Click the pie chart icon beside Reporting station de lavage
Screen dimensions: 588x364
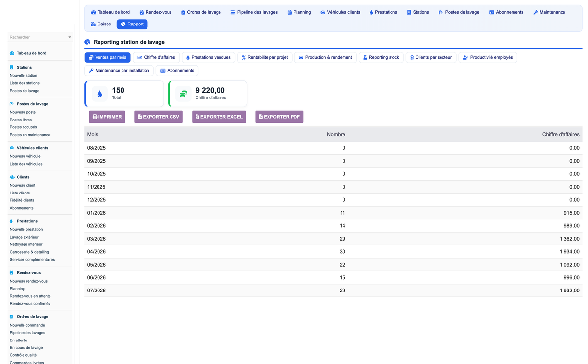pyautogui.click(x=87, y=42)
